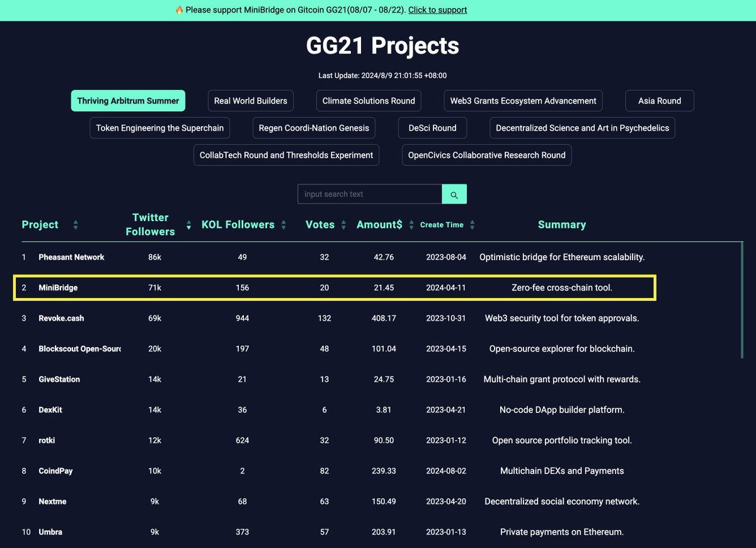
Task: Select OpenCivics Collaborative Research Round
Action: click(486, 155)
